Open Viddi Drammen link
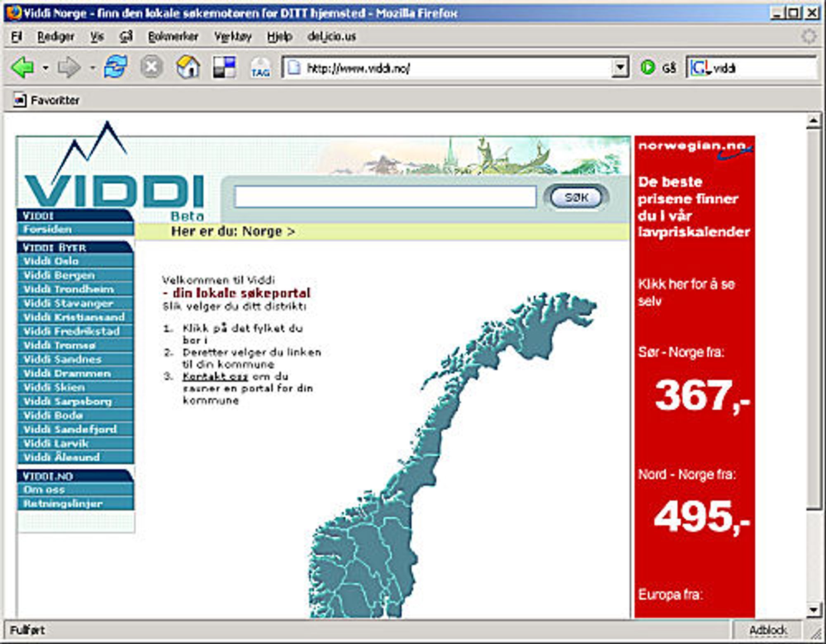This screenshot has width=826, height=644. [76, 373]
